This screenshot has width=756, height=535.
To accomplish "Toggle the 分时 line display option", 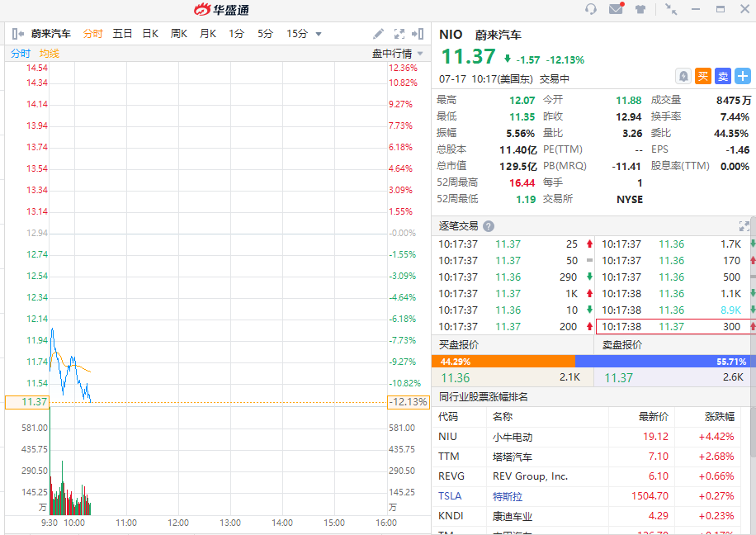I will (21, 54).
